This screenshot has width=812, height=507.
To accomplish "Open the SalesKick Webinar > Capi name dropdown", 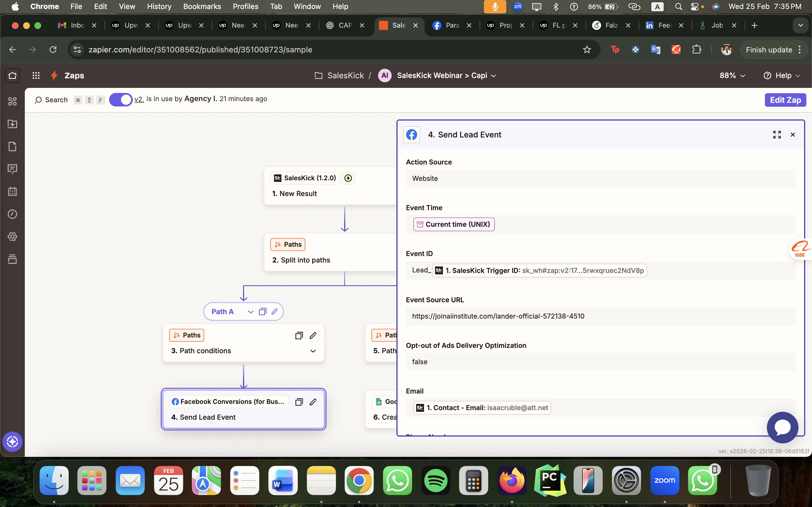I will pyautogui.click(x=493, y=76).
